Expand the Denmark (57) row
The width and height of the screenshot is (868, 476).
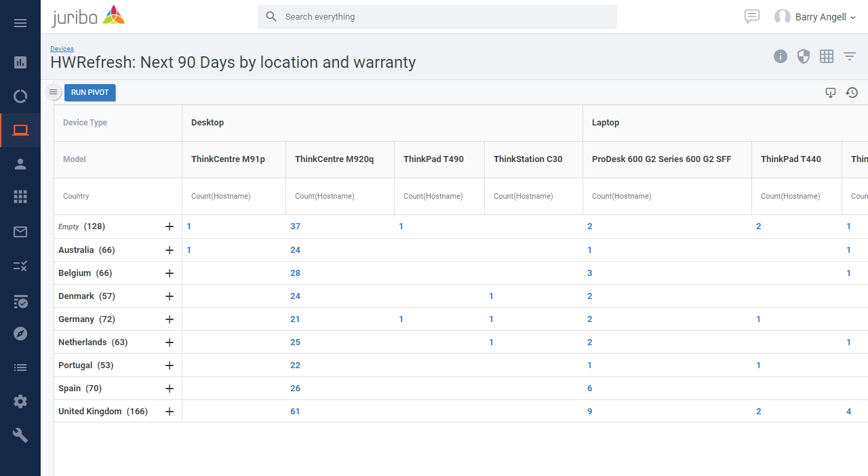click(170, 296)
